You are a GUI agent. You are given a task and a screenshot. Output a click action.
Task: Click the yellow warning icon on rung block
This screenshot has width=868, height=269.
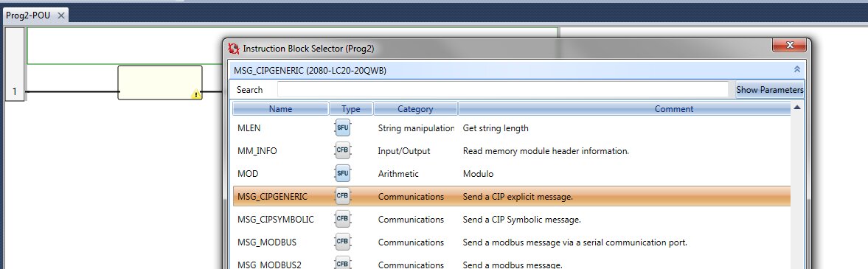point(196,94)
